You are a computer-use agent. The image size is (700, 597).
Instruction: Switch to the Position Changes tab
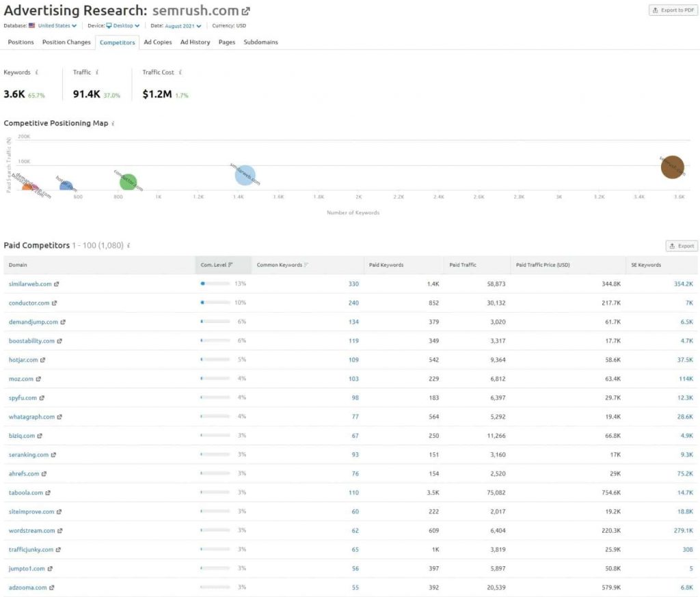coord(66,42)
